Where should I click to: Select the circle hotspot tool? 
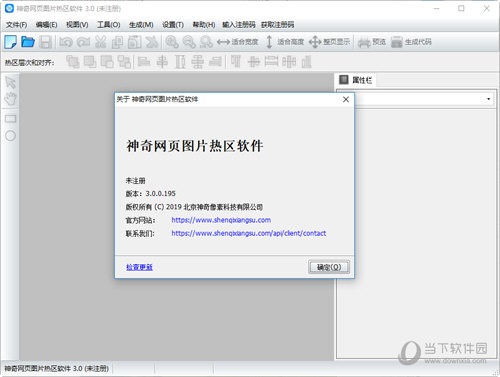[x=10, y=136]
